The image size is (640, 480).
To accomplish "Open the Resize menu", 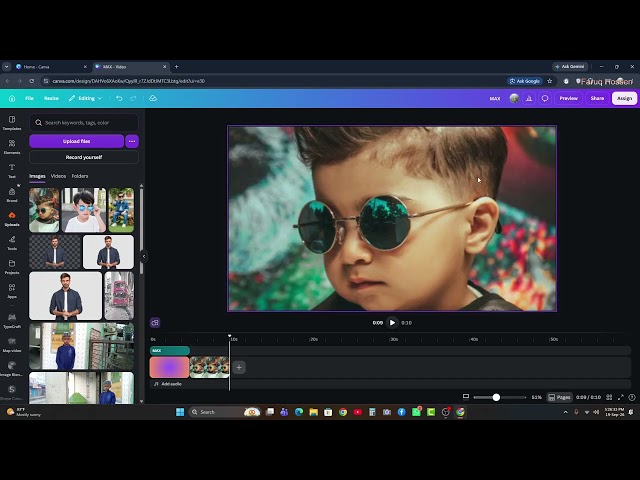I will tap(51, 98).
